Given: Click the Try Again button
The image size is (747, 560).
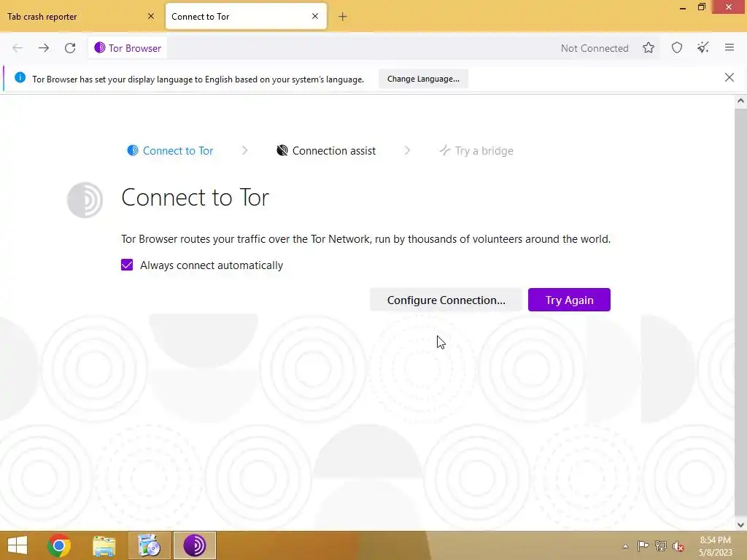Looking at the screenshot, I should (569, 300).
